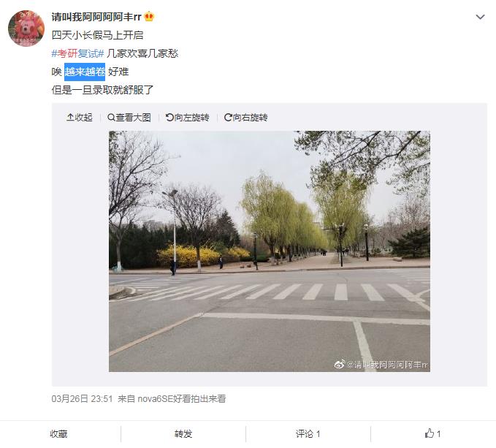Image resolution: width=496 pixels, height=448 pixels.
Task: Click the counterclockwise rotate icon
Action: pos(169,118)
